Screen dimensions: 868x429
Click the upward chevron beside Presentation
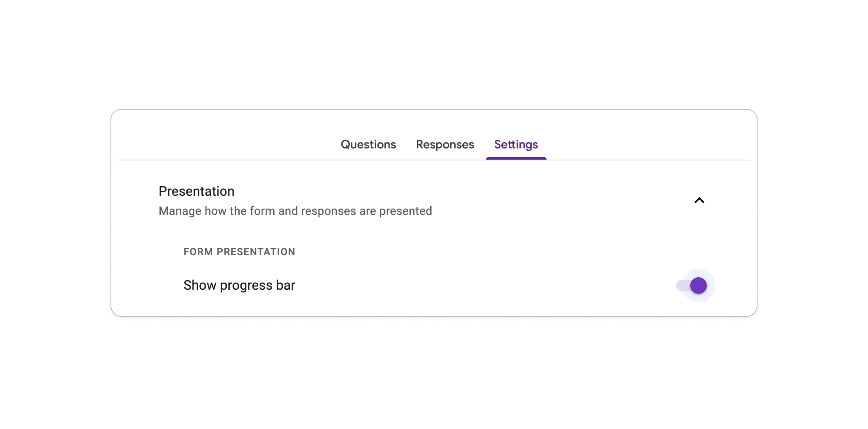click(699, 200)
